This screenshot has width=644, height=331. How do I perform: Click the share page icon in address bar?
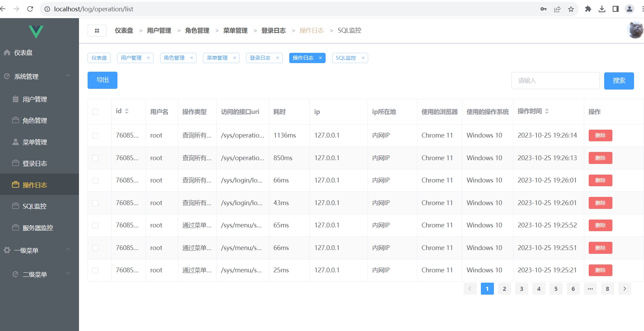tap(557, 9)
